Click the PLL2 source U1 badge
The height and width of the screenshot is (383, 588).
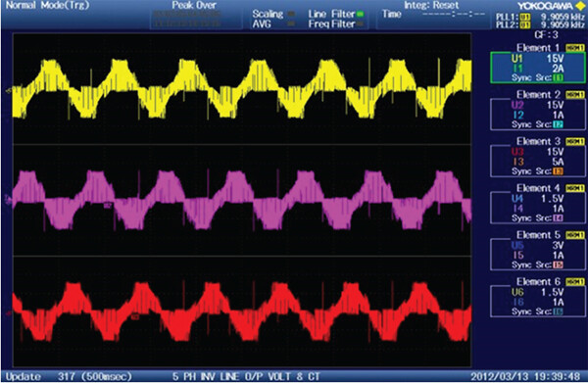point(525,25)
